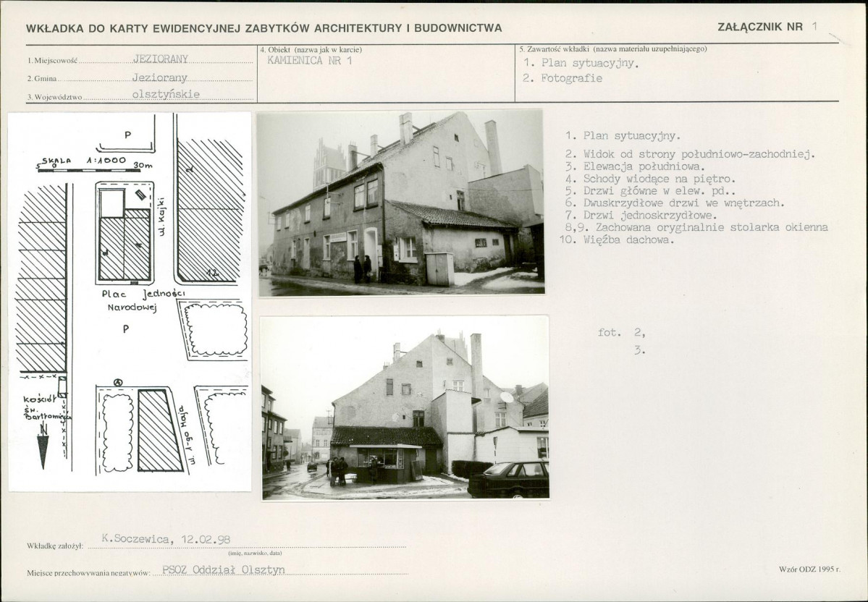Click '6. Dwuskrzydłowe drzwi we wnętrzach.'
Image resolution: width=868 pixels, height=602 pixels.
coord(675,203)
